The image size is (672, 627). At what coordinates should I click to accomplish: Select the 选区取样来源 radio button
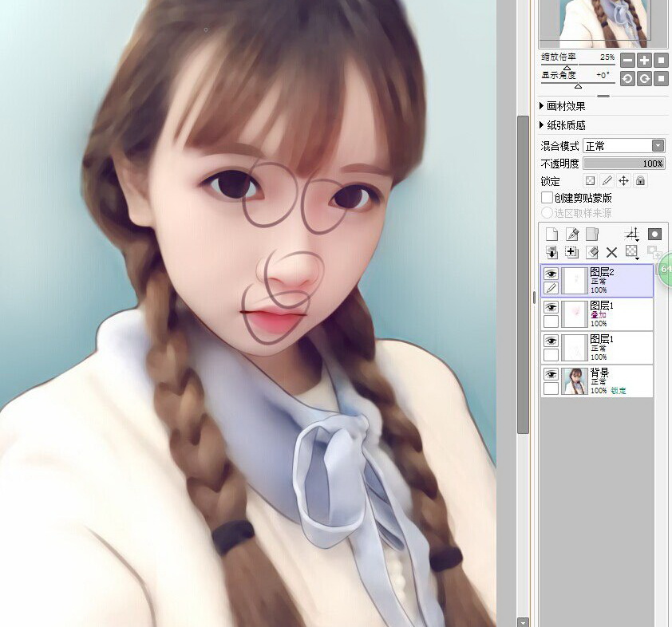[547, 213]
